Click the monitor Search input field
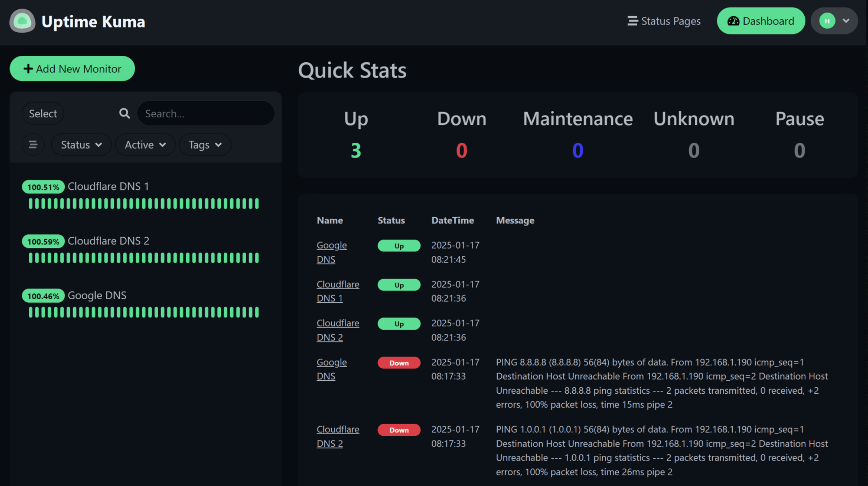Viewport: 868px width, 486px height. pos(206,113)
